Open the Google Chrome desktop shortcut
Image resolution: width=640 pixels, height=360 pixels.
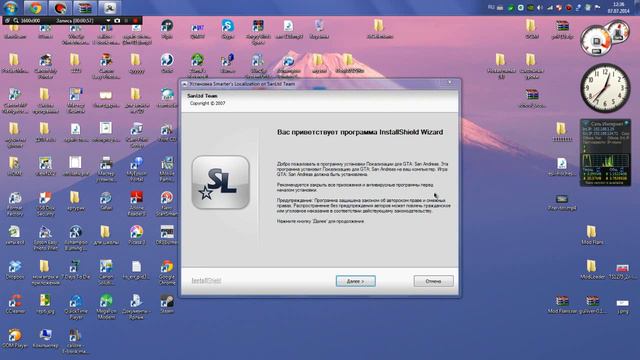point(167,273)
